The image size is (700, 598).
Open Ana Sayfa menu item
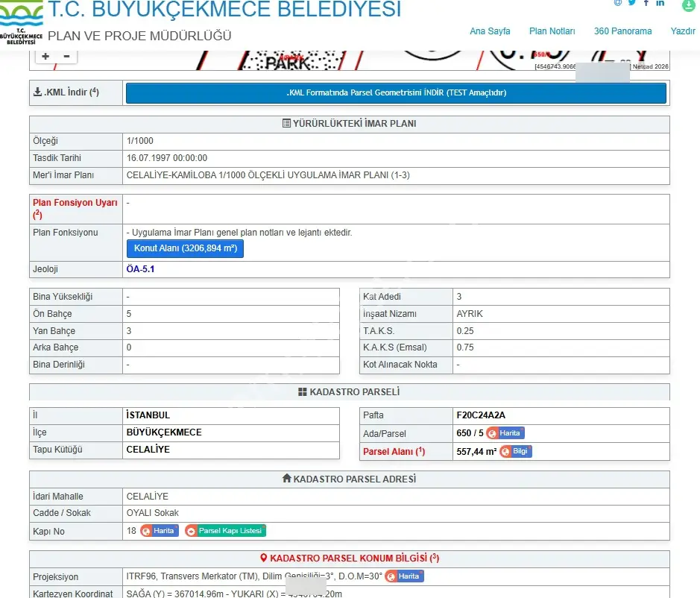[x=490, y=31]
